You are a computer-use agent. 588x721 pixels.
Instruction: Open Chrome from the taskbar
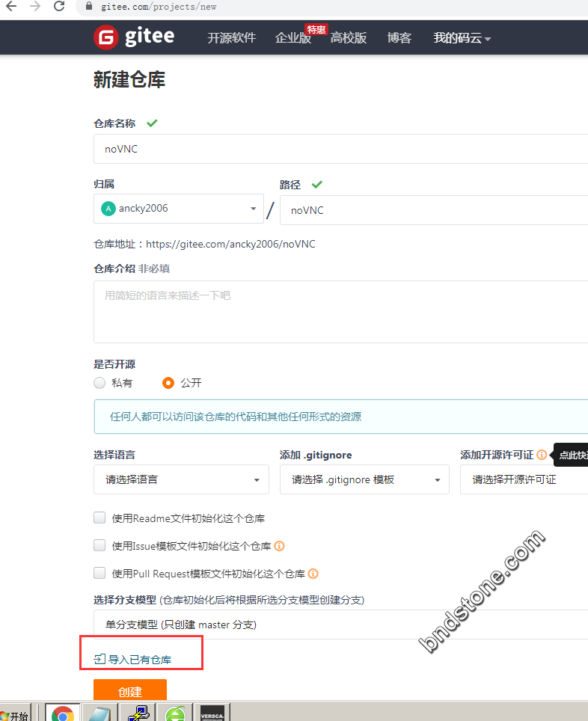(x=63, y=712)
